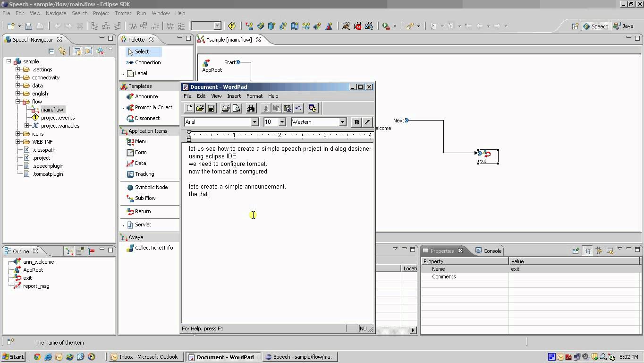Insert Date/Time using the WordPad toolbar icon
Screen dimensions: 644x363
313,108
